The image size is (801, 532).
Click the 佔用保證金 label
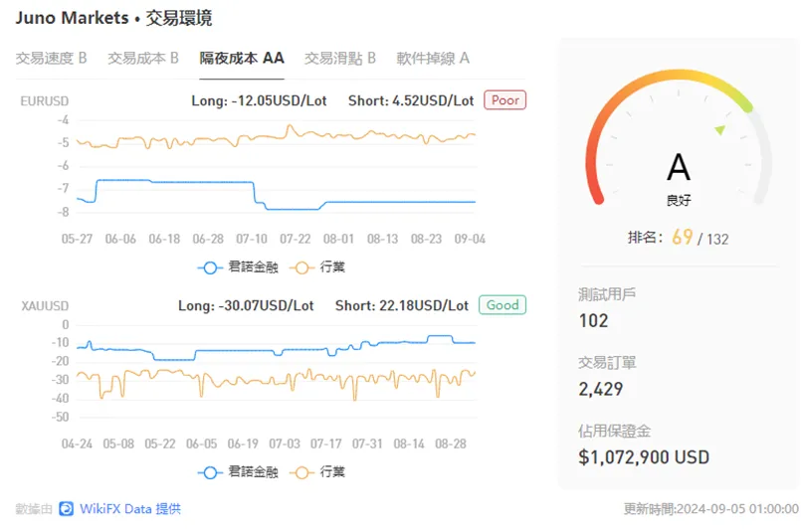point(615,431)
